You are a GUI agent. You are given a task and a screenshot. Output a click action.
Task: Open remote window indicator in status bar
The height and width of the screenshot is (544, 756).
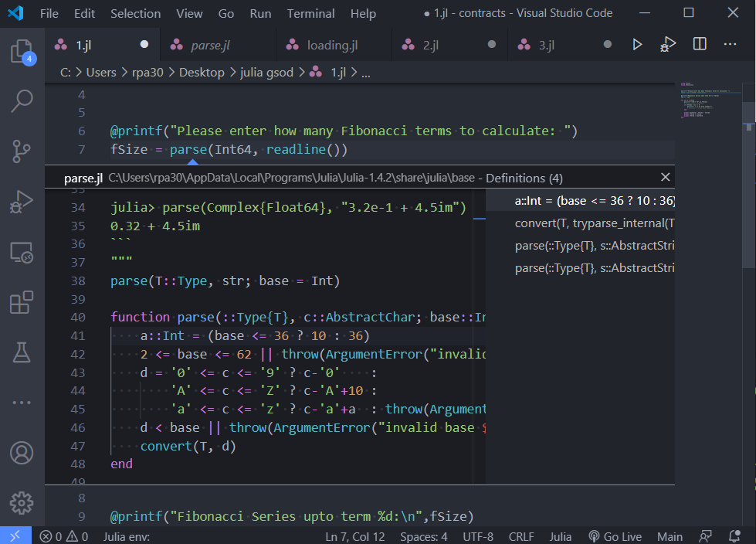(x=15, y=535)
